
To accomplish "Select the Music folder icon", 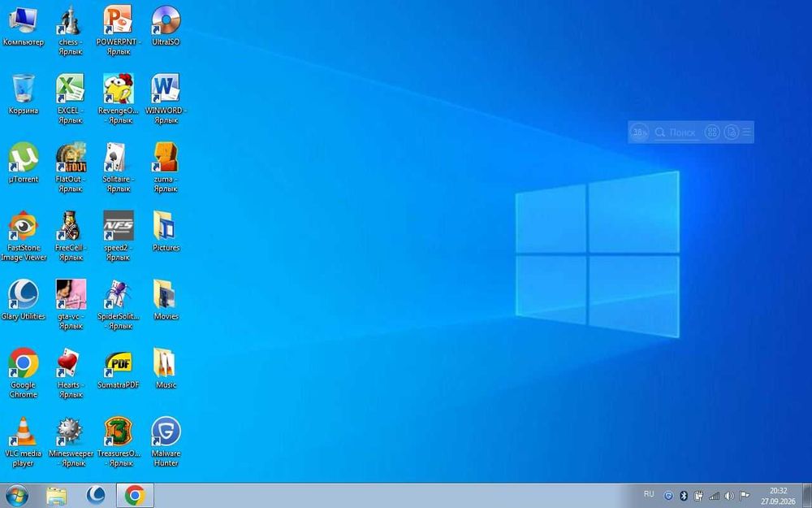I will [x=166, y=363].
